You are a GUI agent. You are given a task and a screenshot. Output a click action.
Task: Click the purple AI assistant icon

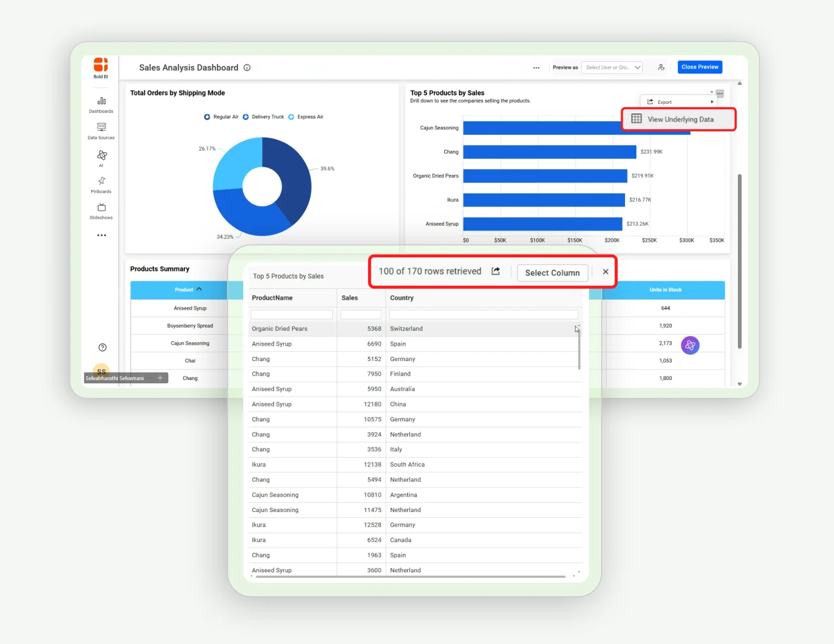coord(690,345)
